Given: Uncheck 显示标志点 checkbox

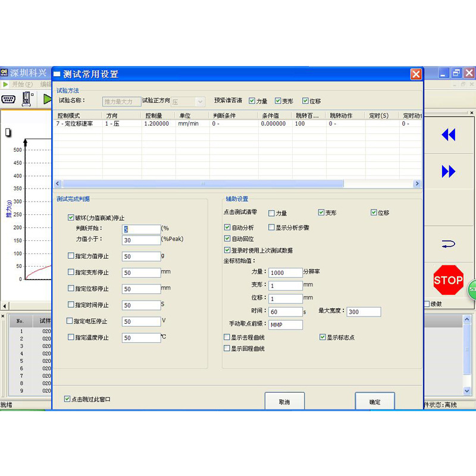Looking at the screenshot, I should 322,337.
